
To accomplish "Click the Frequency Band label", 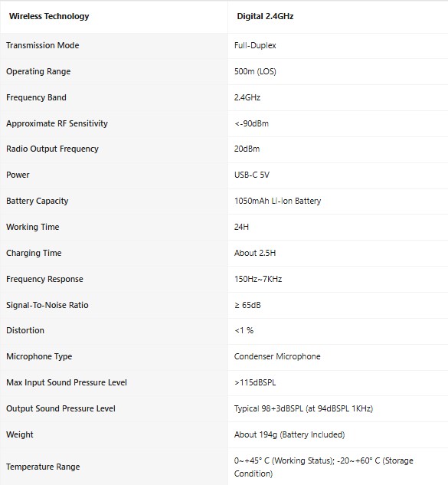I will tap(36, 97).
